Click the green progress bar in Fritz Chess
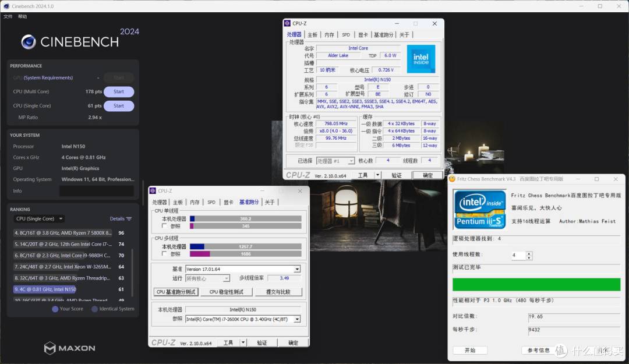 tap(536, 285)
